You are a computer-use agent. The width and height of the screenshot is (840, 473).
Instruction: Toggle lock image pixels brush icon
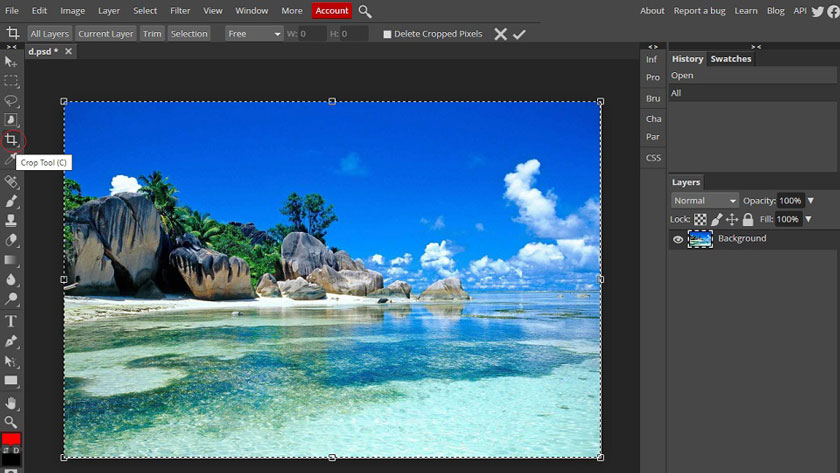716,219
